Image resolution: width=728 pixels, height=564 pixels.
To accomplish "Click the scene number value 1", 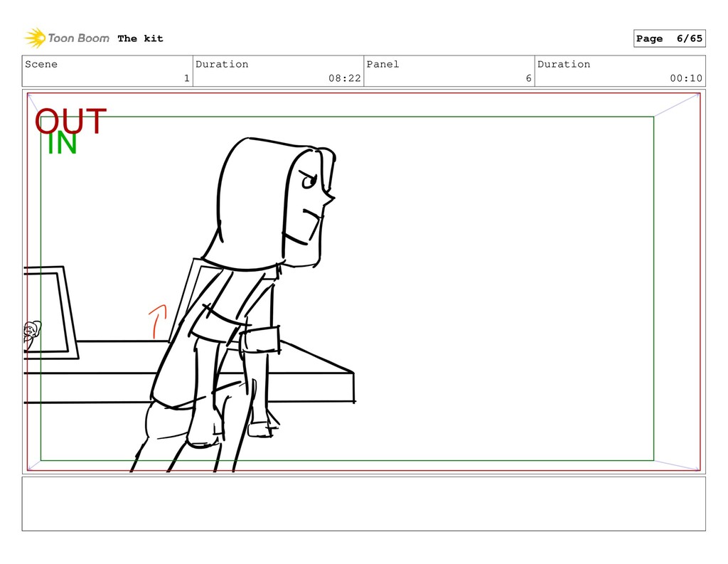I will (187, 78).
